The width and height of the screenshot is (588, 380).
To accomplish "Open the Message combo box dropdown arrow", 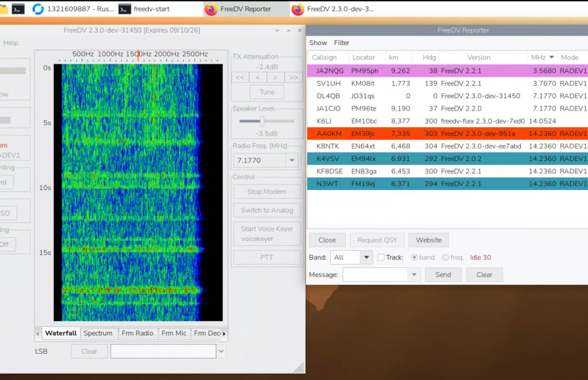I will point(414,275).
